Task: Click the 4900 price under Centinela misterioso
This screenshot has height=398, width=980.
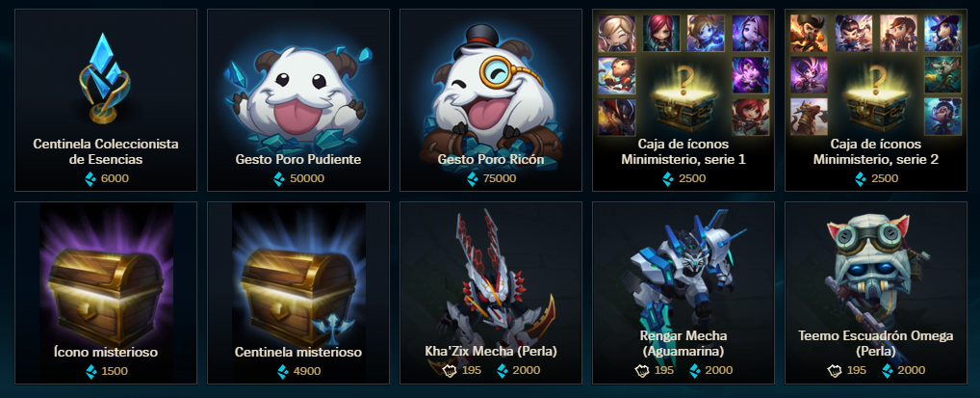Action: click(307, 372)
